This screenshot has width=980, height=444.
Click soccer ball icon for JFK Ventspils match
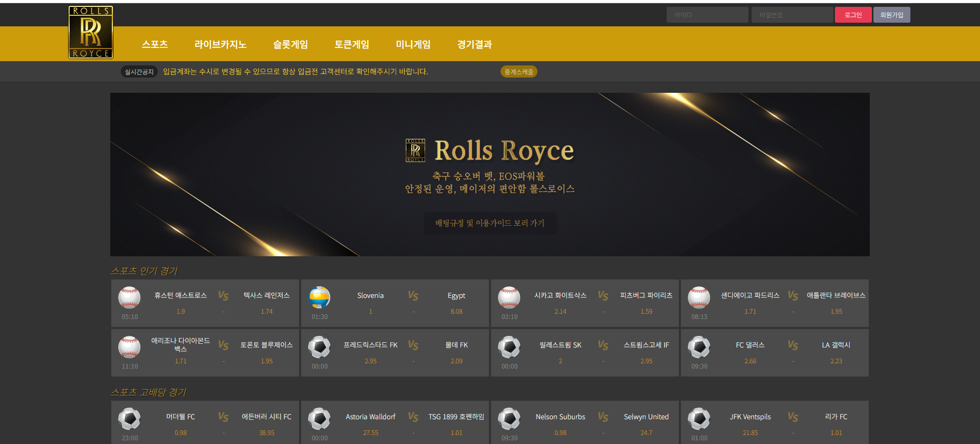coord(699,419)
